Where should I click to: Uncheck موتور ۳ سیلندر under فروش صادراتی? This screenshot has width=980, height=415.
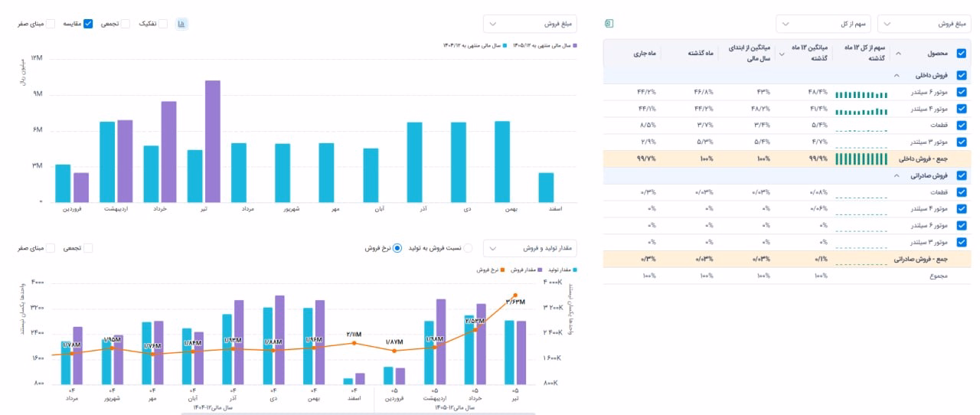(962, 242)
